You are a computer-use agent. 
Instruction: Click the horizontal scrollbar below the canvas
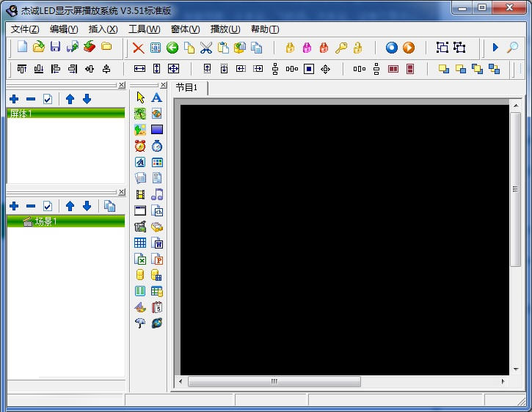point(274,382)
